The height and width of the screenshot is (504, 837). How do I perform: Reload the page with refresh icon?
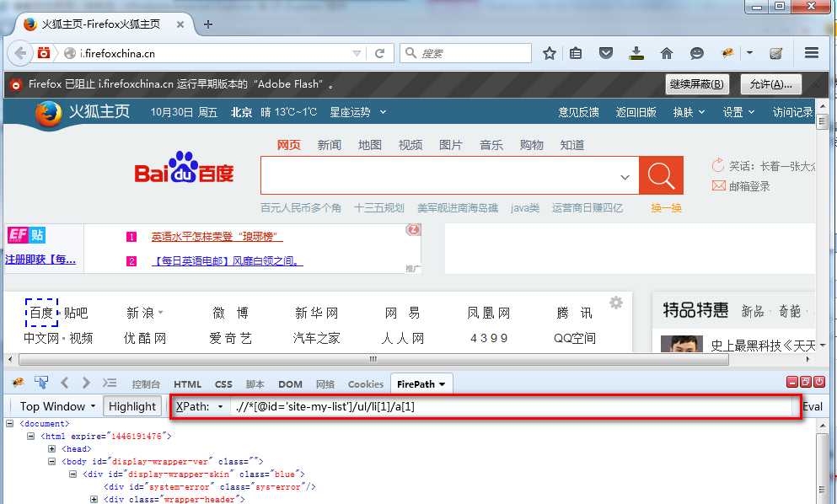click(x=379, y=53)
